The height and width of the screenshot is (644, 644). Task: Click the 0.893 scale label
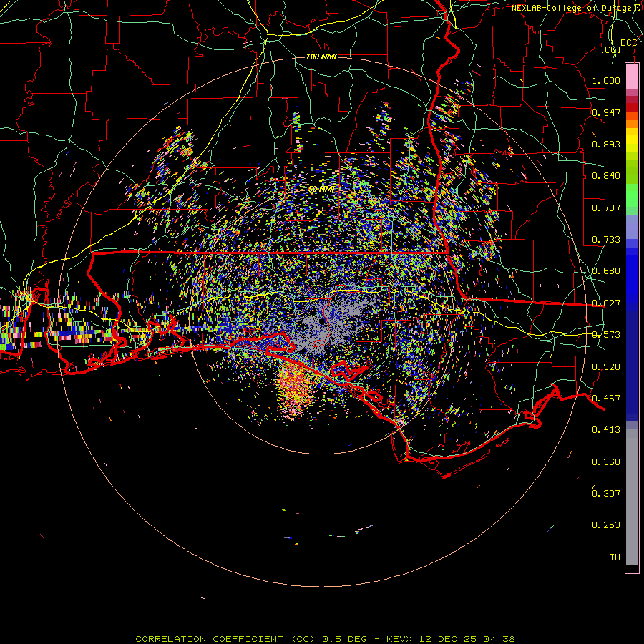click(606, 144)
